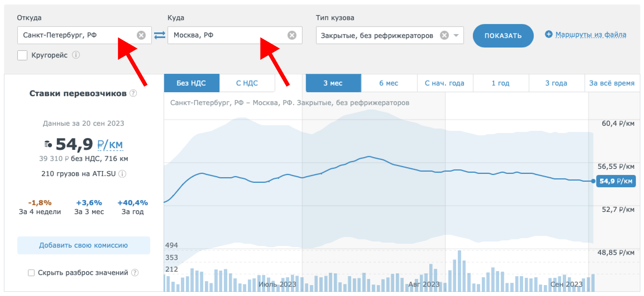
Task: Click the Сен 2023 axis label
Action: (566, 285)
